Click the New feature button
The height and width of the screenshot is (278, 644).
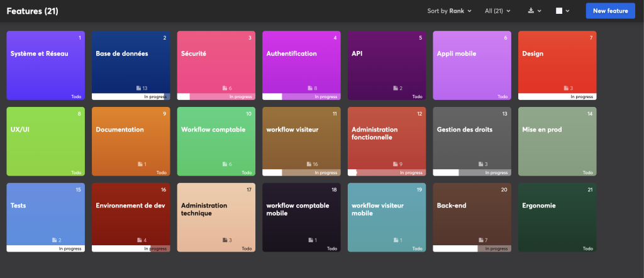(609, 11)
